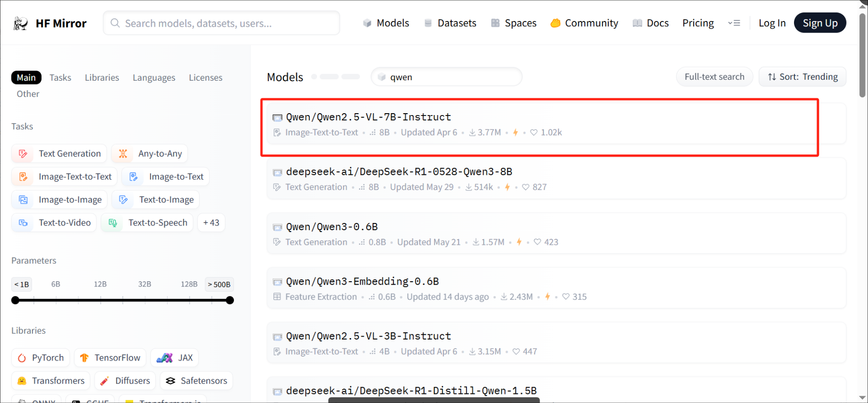Click the Log In link
868x403 pixels.
pyautogui.click(x=772, y=23)
